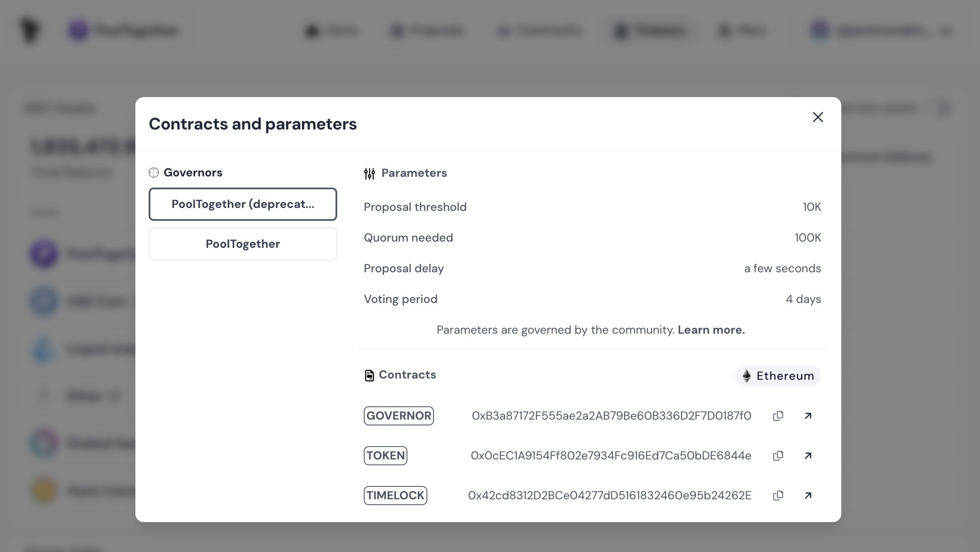Click the TOKEN label badge

click(385, 456)
